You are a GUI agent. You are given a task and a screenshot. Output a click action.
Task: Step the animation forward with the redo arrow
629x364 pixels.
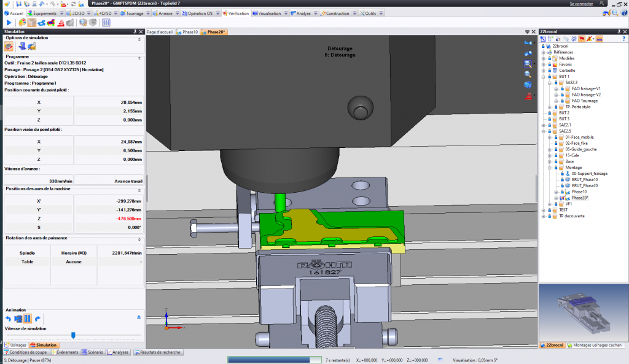(x=37, y=319)
